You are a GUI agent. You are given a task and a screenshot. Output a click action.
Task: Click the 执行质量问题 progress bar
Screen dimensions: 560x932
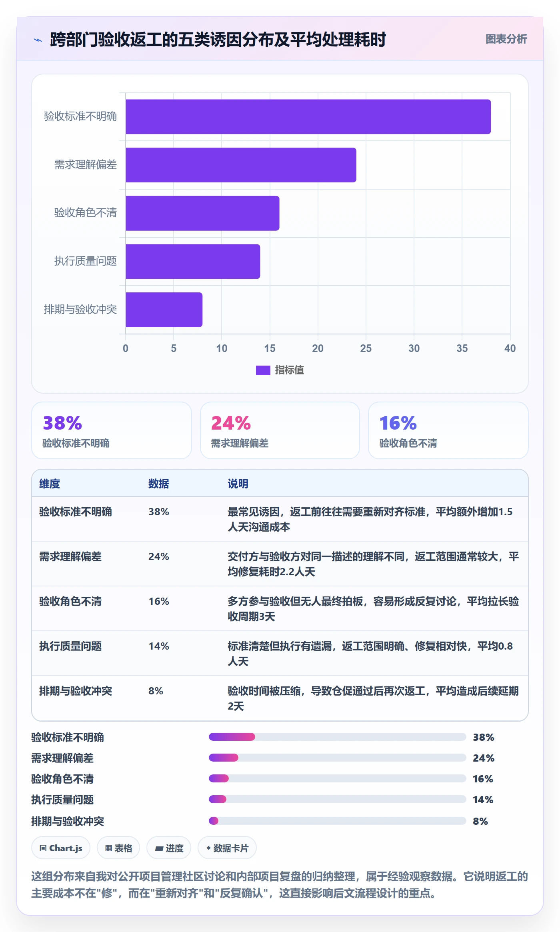[x=337, y=799]
